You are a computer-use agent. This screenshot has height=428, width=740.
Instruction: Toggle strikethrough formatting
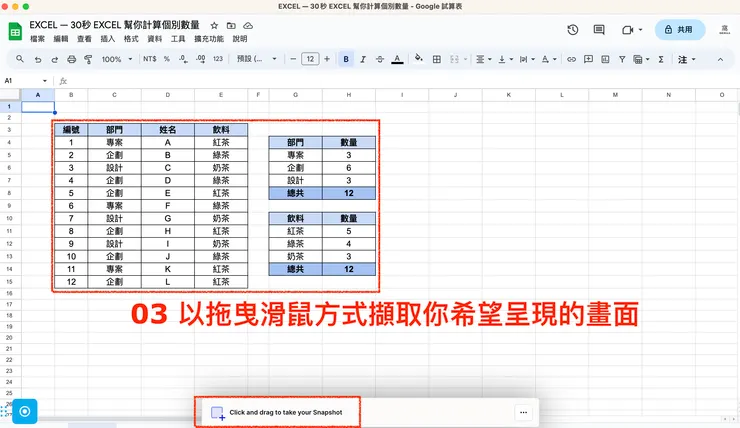point(380,59)
